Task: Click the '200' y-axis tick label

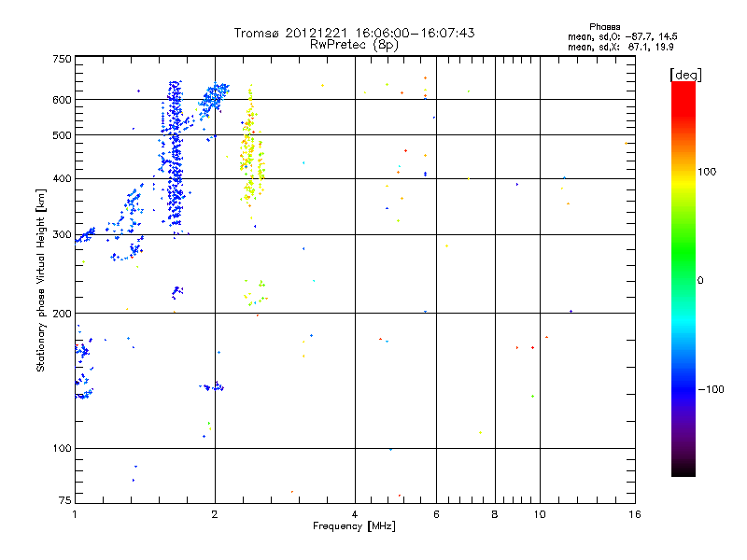Action: (x=62, y=314)
